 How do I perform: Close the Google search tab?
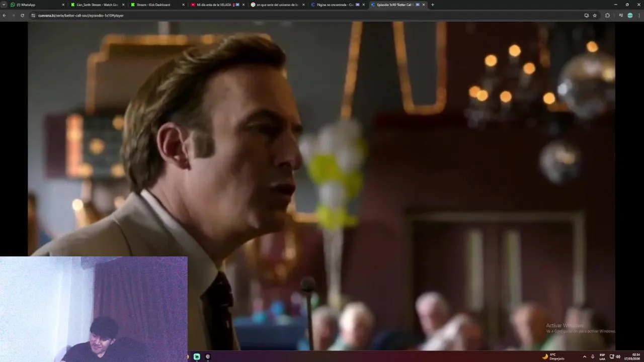click(x=303, y=5)
